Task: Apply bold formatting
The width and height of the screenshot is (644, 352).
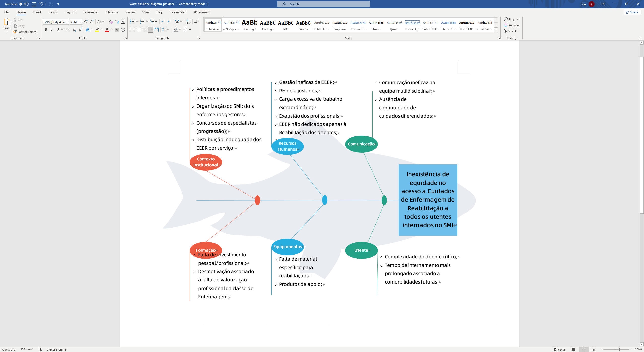Action: pyautogui.click(x=46, y=30)
